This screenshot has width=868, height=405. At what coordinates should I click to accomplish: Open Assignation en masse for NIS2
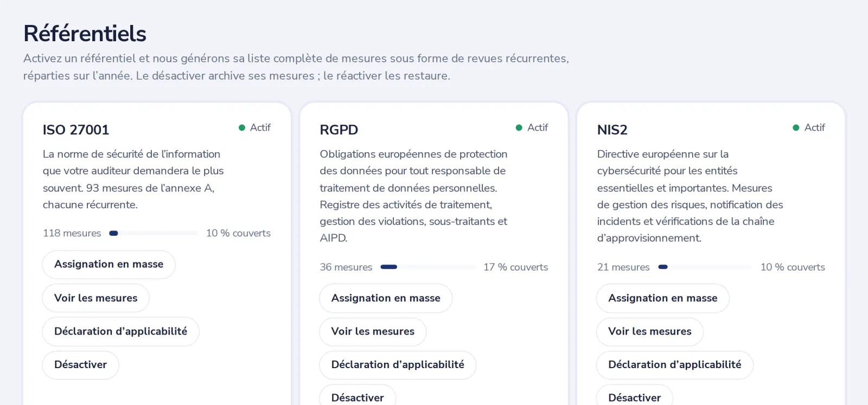pos(663,298)
